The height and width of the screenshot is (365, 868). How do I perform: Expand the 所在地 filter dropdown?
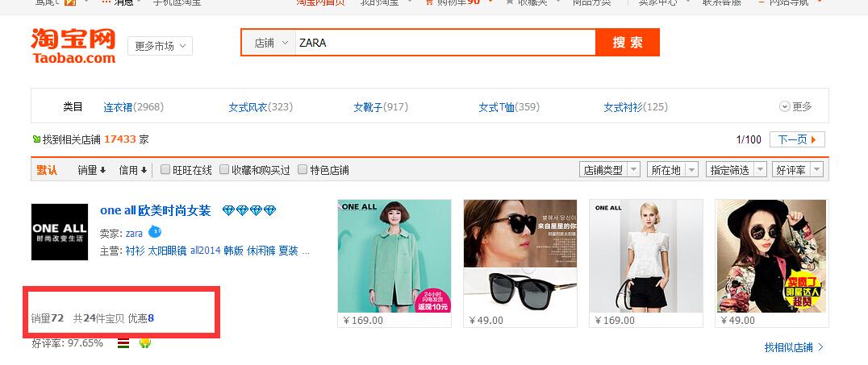pyautogui.click(x=672, y=170)
